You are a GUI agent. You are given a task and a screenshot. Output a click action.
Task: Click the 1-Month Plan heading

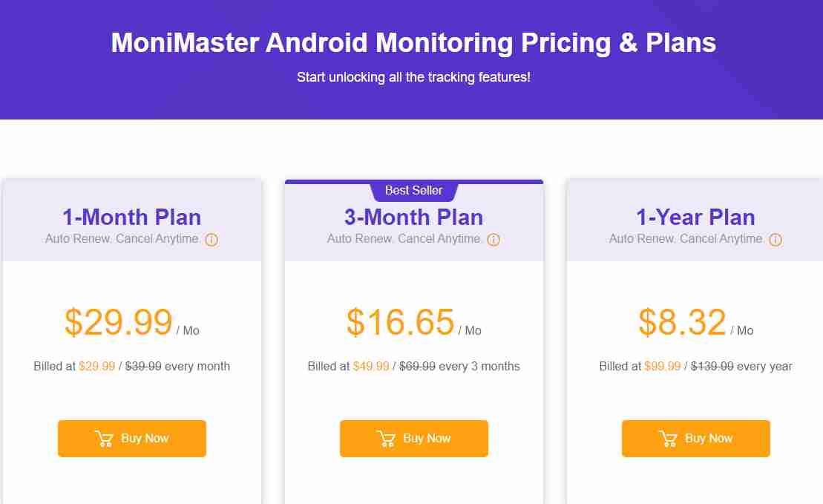pos(131,217)
